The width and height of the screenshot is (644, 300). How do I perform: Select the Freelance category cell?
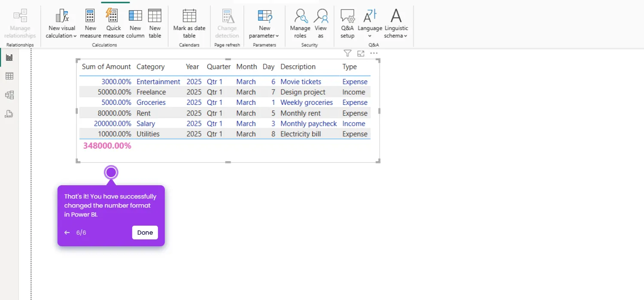tap(151, 92)
